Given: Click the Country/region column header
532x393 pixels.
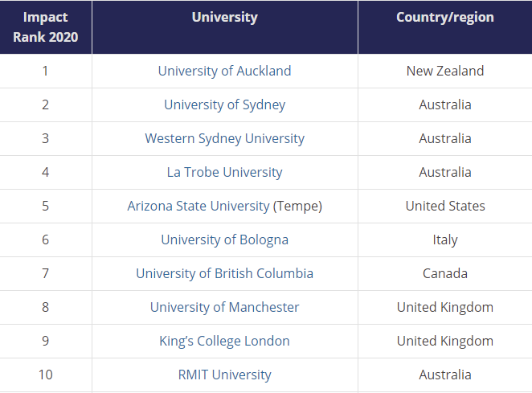Looking at the screenshot, I should [444, 17].
